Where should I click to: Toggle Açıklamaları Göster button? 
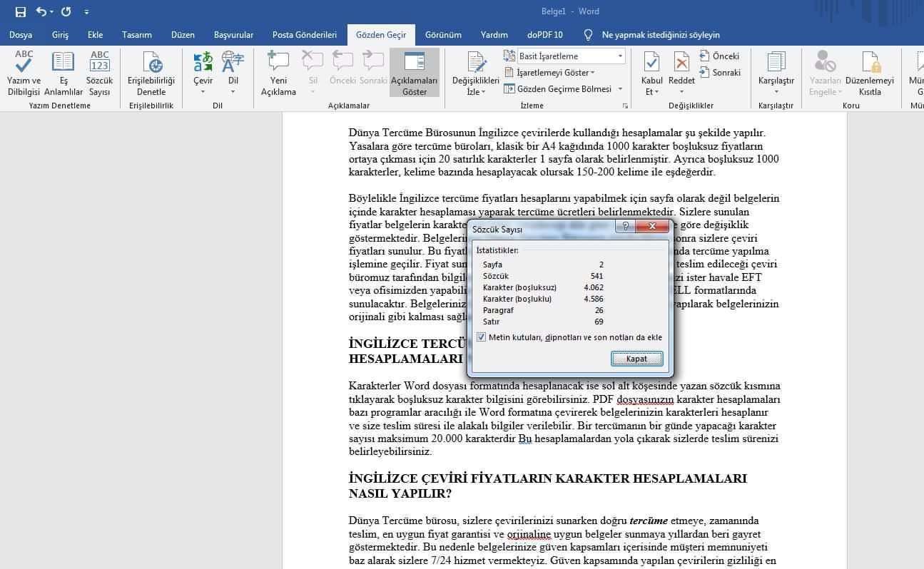[x=415, y=72]
